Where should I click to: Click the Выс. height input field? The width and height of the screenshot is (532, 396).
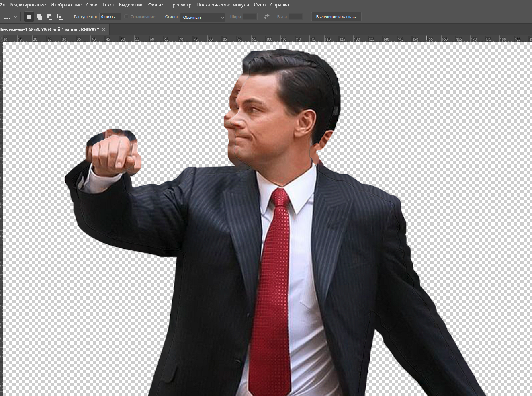[296, 17]
